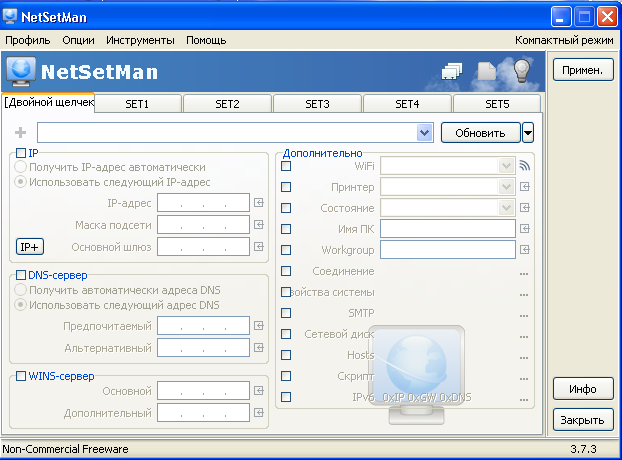Tick the IPv6 checkbox
This screenshot has height=460, width=622.
[286, 397]
